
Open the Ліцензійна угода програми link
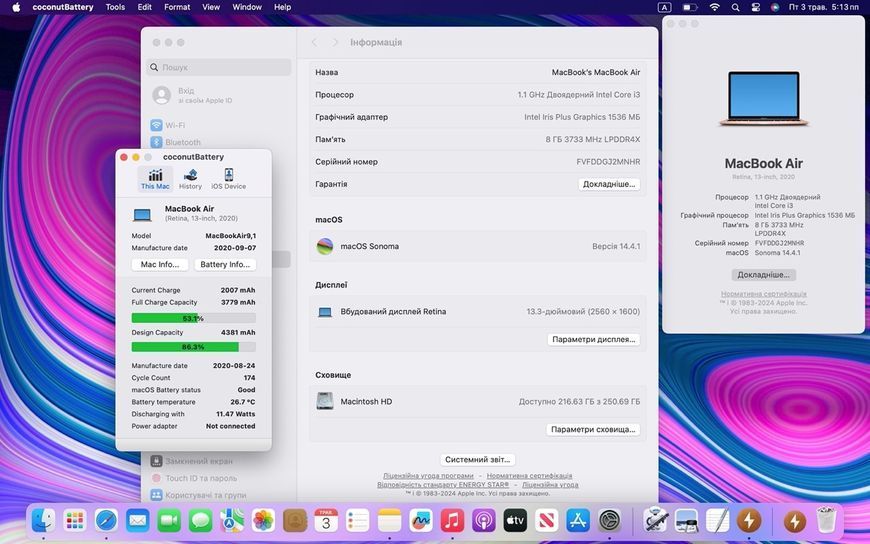click(428, 476)
